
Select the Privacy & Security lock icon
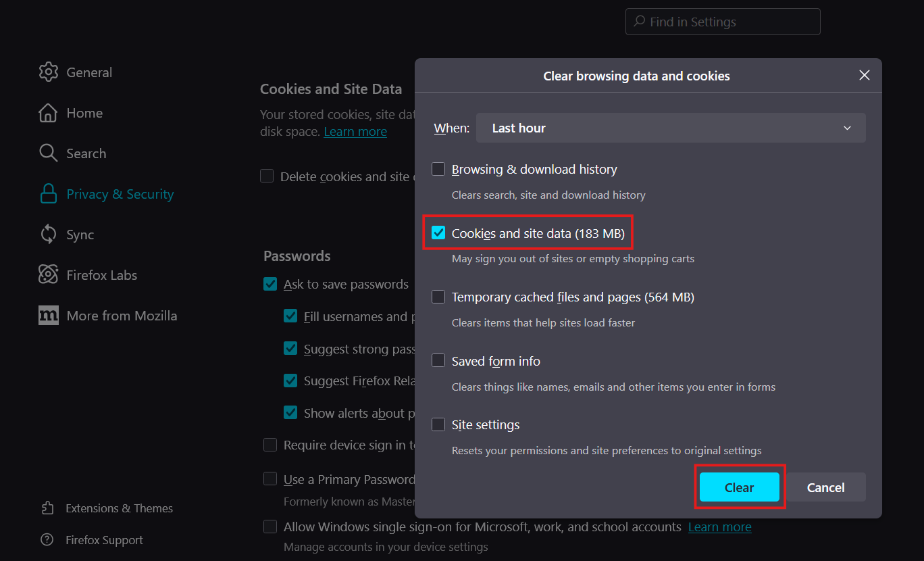(x=48, y=194)
